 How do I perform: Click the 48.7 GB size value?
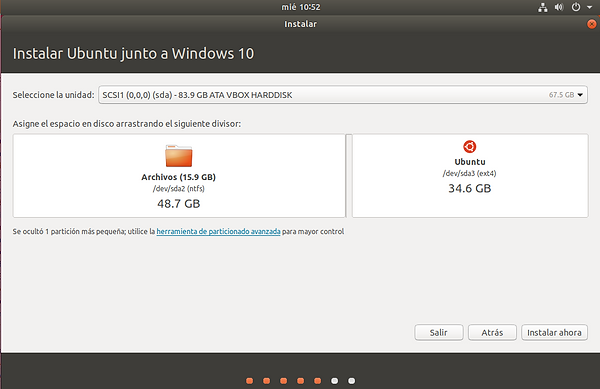tap(179, 203)
